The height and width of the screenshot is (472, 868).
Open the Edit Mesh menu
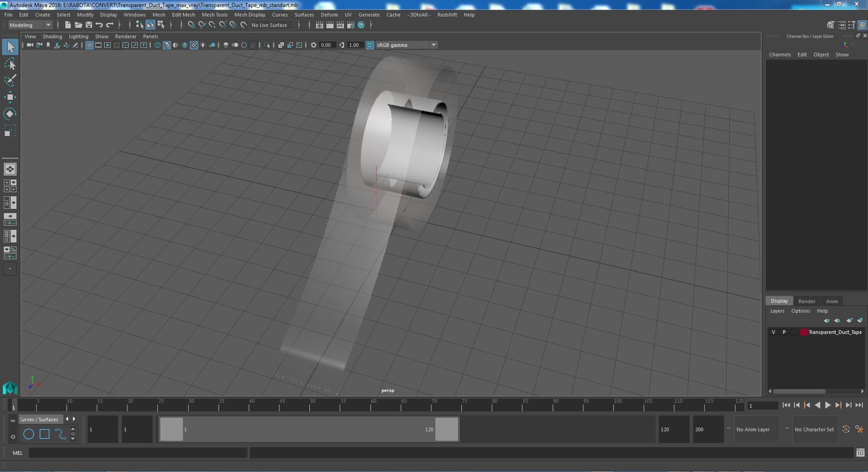click(183, 14)
